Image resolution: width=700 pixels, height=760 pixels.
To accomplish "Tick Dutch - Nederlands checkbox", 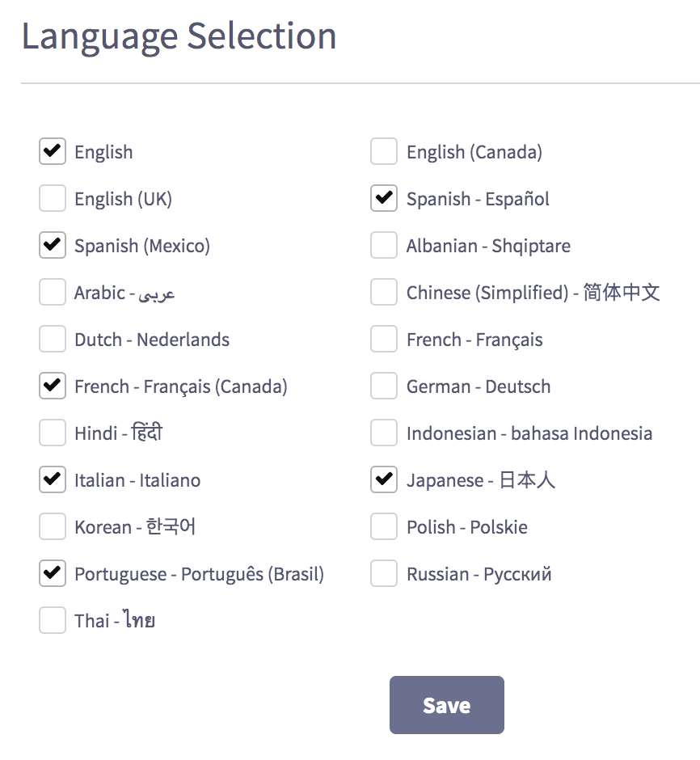I will (x=53, y=340).
